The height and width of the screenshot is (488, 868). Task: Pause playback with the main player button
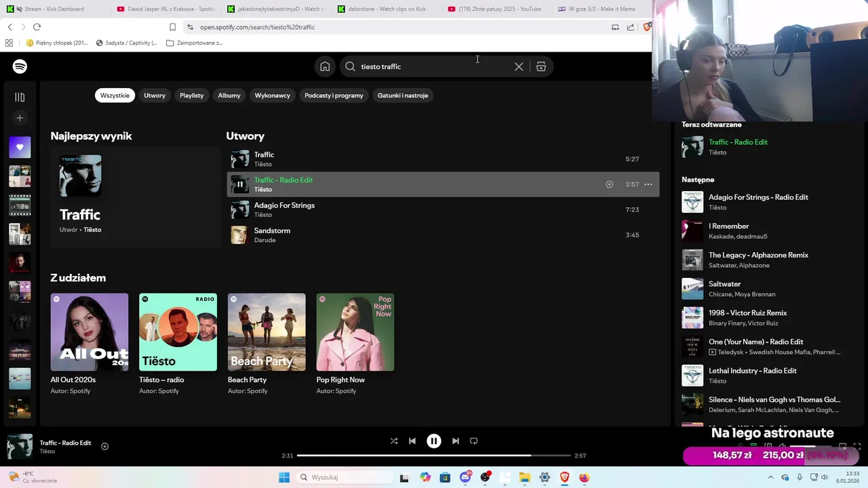click(x=434, y=441)
